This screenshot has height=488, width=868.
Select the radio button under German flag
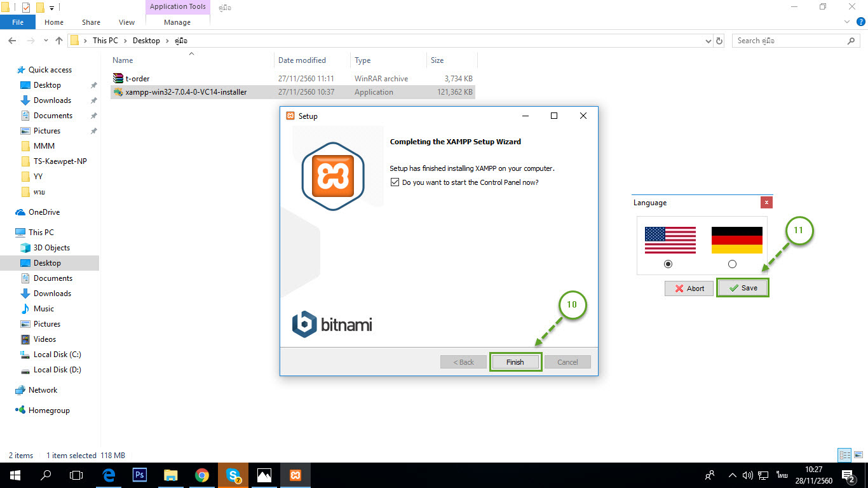pos(733,264)
